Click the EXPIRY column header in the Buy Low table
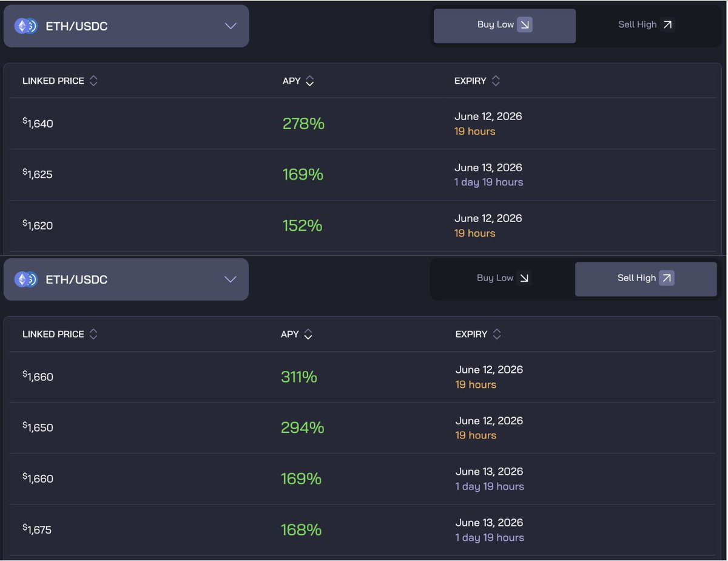728x561 pixels. tap(470, 81)
